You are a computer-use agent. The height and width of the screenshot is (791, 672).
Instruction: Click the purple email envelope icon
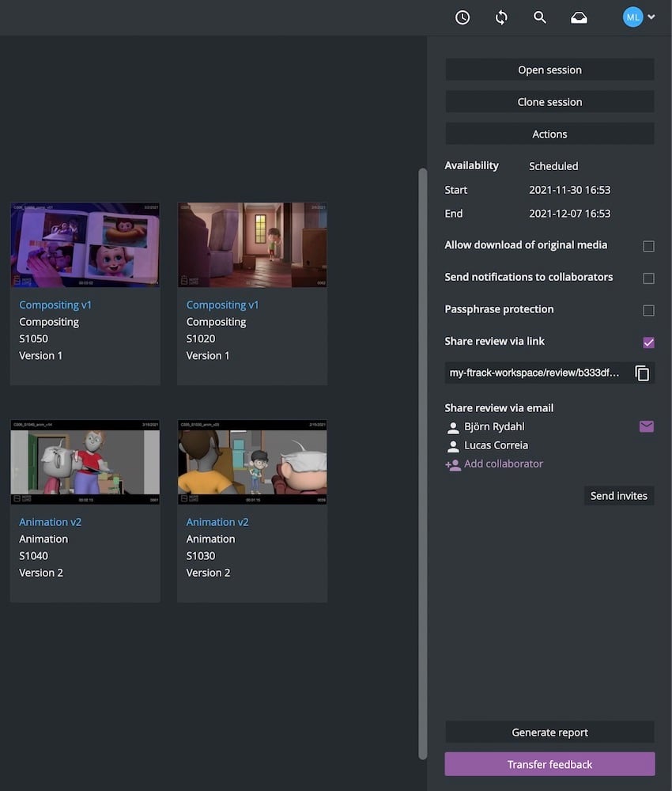pos(647,427)
